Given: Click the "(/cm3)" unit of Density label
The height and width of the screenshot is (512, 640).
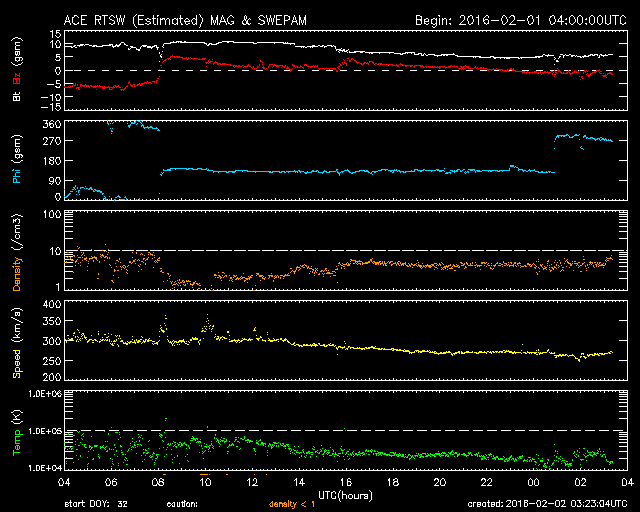Looking at the screenshot, I should pos(18,232).
